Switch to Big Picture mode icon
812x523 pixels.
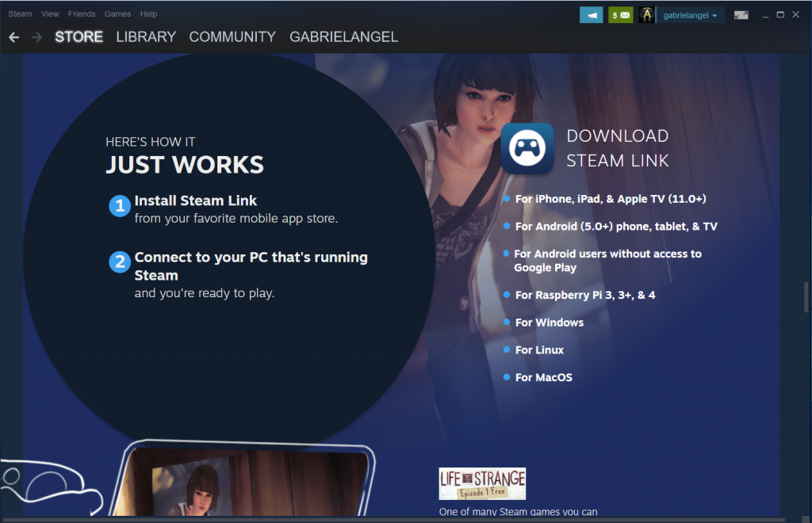[x=741, y=15]
